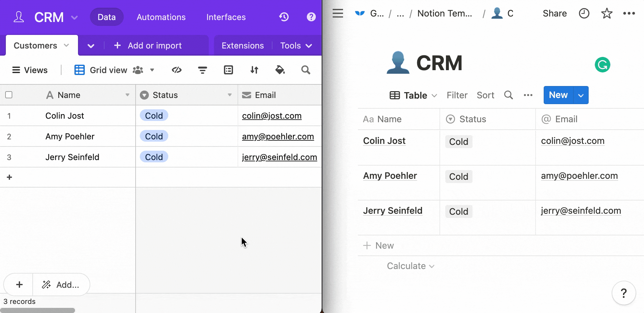This screenshot has width=644, height=313.
Task: Open the hide fields icon in toolbar
Action: (177, 70)
